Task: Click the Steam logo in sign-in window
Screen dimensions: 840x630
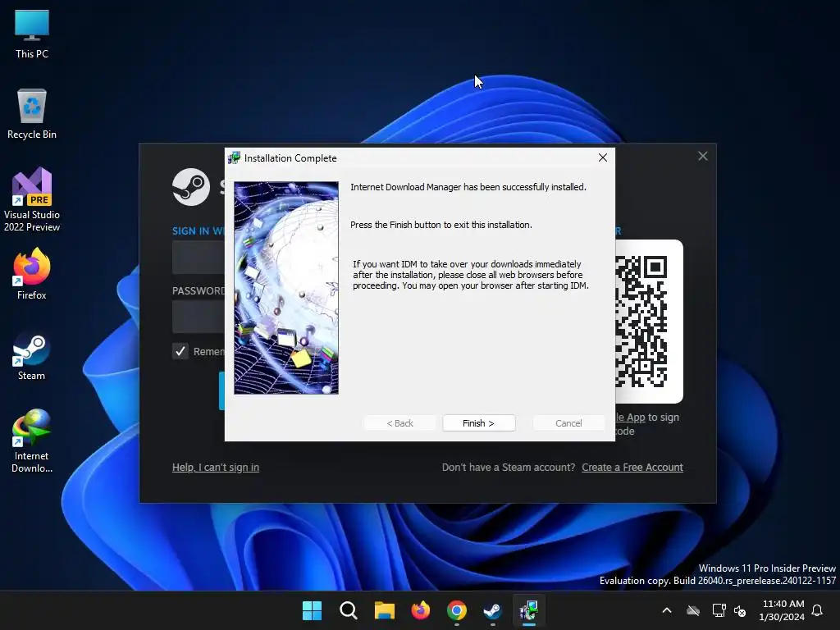Action: pyautogui.click(x=190, y=187)
